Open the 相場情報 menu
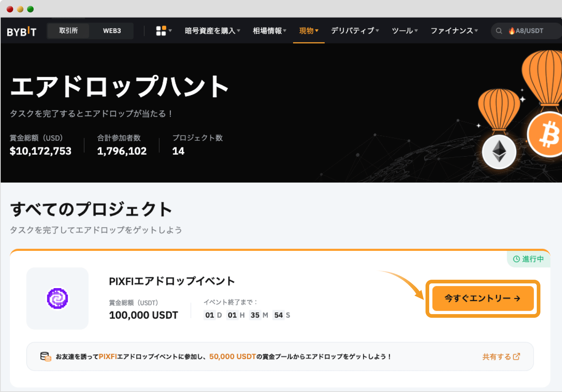Viewport: 562px width, 392px height. (270, 31)
